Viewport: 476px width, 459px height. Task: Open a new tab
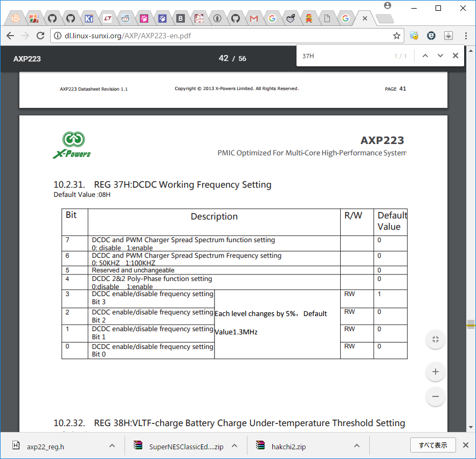pyautogui.click(x=384, y=19)
